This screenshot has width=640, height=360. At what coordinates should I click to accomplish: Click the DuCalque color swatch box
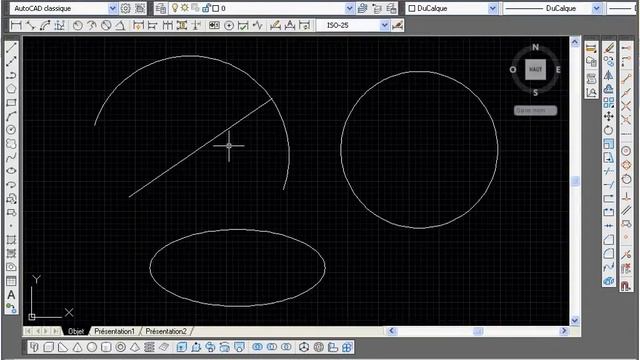412,8
